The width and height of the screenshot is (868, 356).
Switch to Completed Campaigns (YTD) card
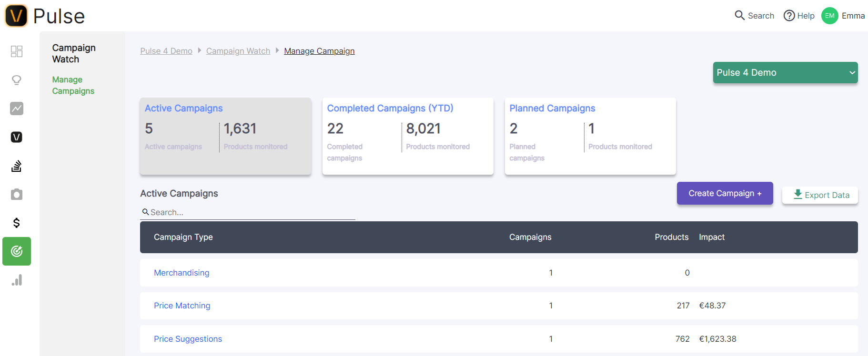[x=408, y=136]
